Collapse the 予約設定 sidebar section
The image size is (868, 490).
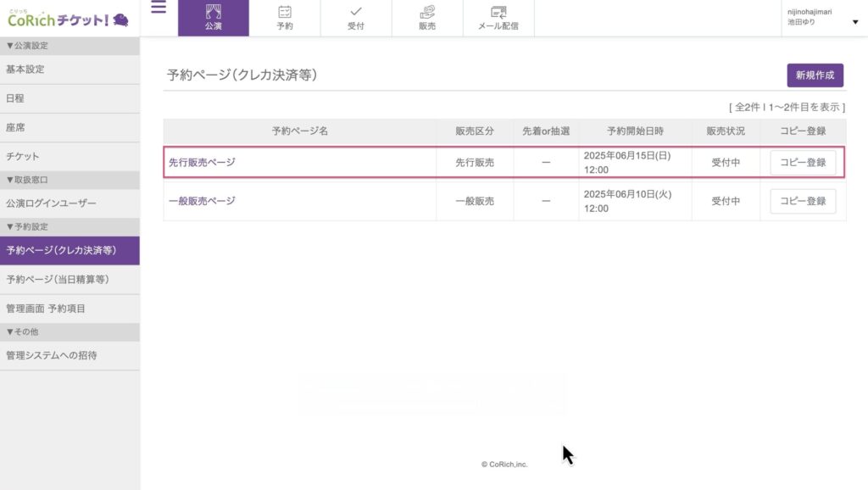27,227
